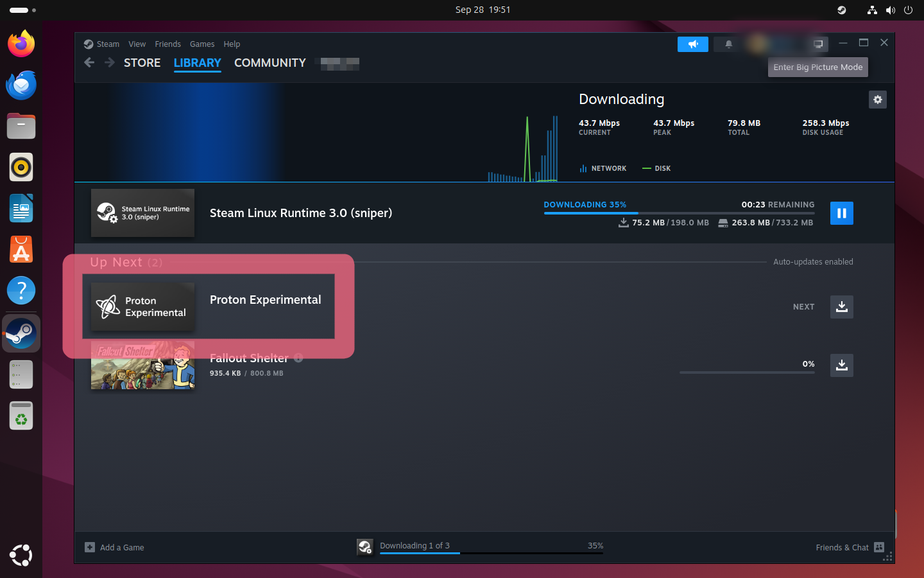Click the Add a Game button

[115, 547]
